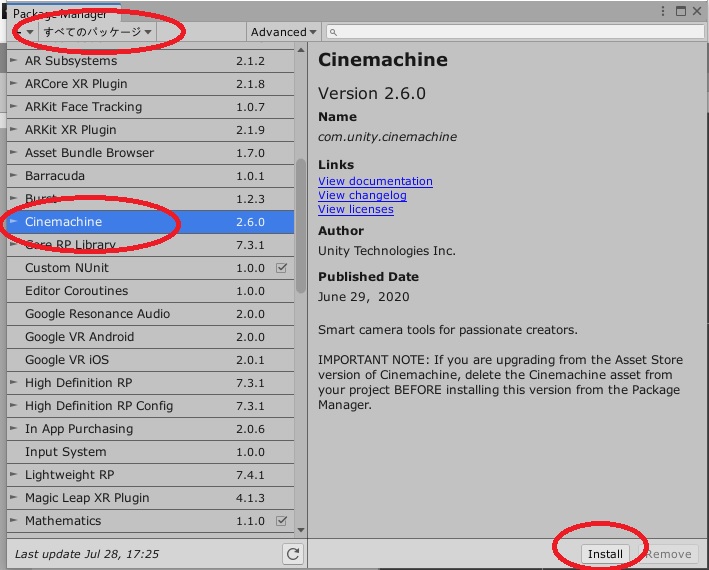Screen dimensions: 709x570
Task: Click the scroll down arrow of package list
Action: pos(301,530)
